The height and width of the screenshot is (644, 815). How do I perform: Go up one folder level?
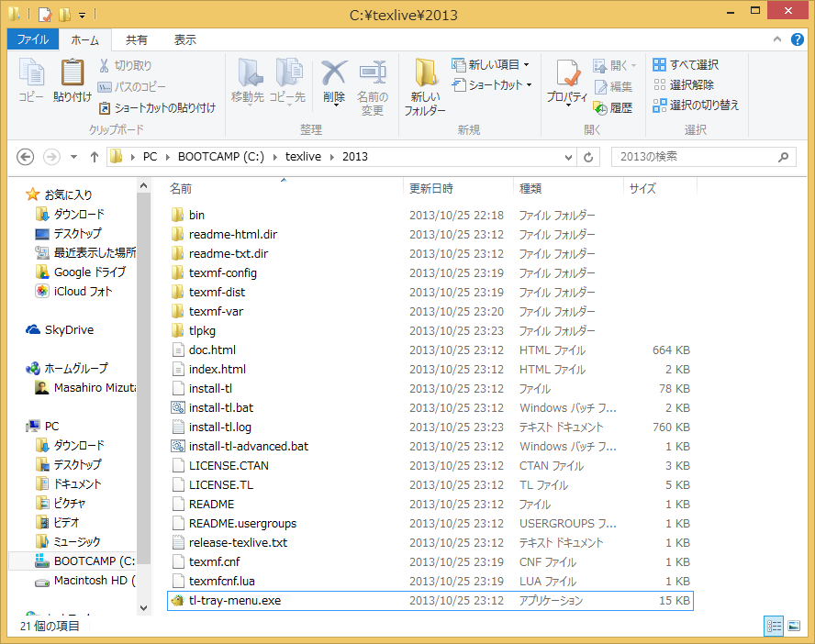tap(94, 157)
